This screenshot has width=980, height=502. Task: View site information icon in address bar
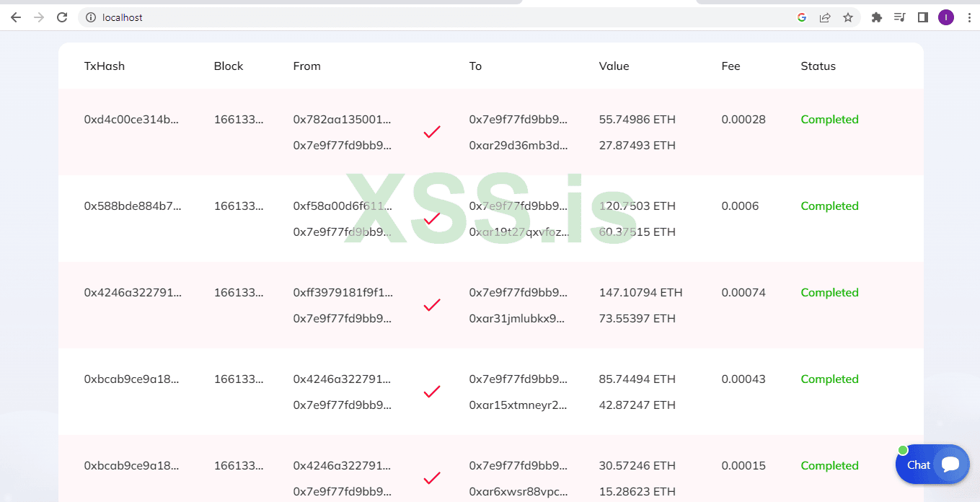(91, 17)
